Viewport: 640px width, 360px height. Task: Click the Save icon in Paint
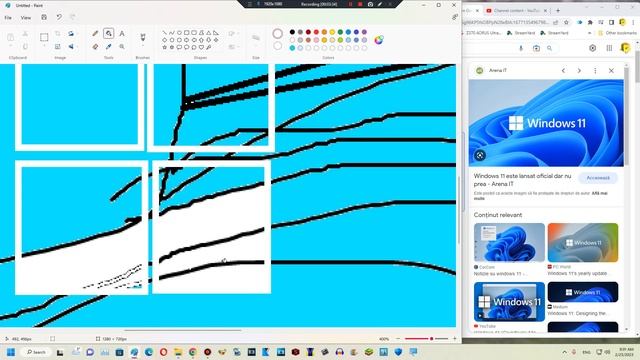point(44,17)
